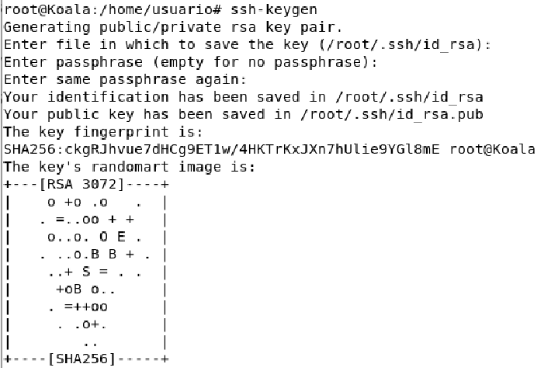The height and width of the screenshot is (368, 554).
Task: Click the letter E in the randomart
Action: pyautogui.click(x=121, y=237)
